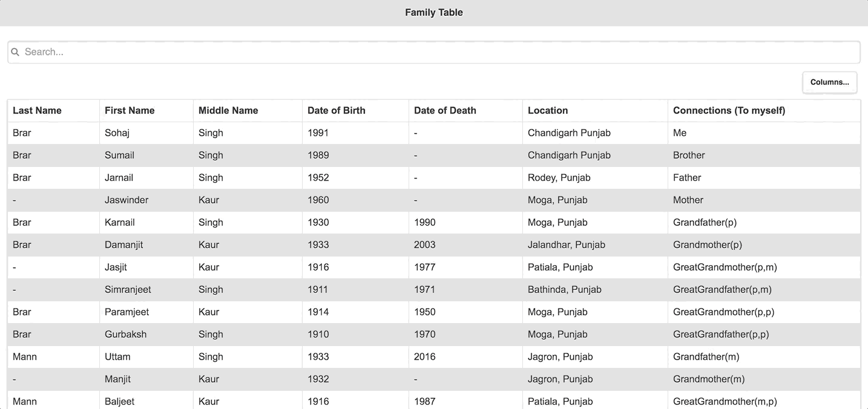Click the Date of Death header
The width and height of the screenshot is (868, 409).
coord(445,110)
